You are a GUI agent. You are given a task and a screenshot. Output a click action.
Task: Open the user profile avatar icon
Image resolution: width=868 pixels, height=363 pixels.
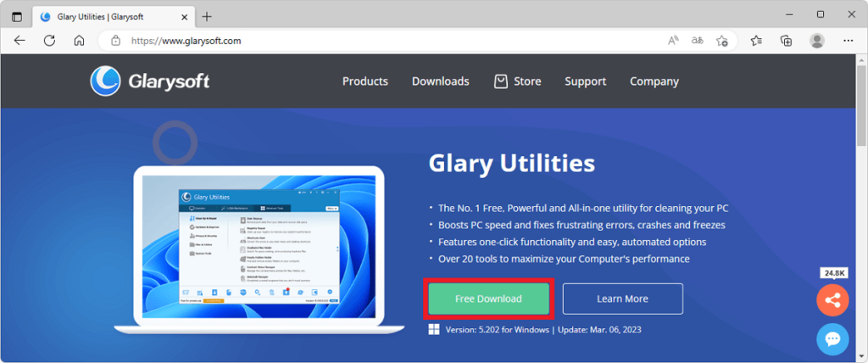817,41
